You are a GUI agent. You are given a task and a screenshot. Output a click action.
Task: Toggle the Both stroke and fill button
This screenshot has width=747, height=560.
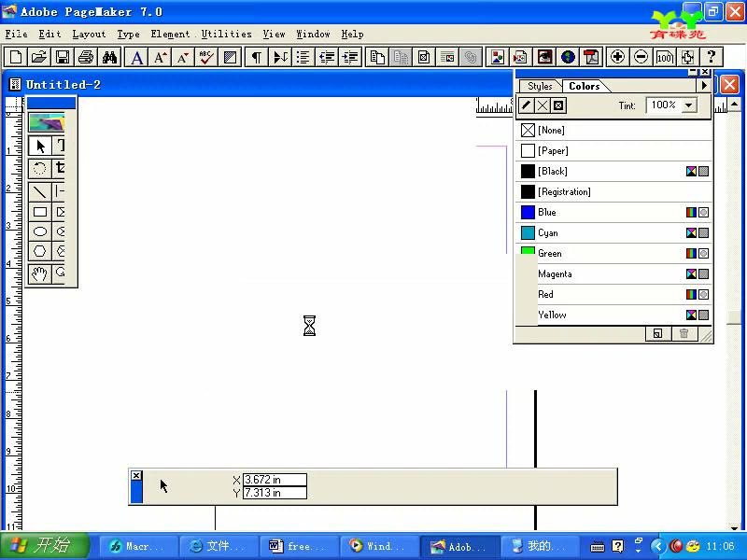click(558, 105)
